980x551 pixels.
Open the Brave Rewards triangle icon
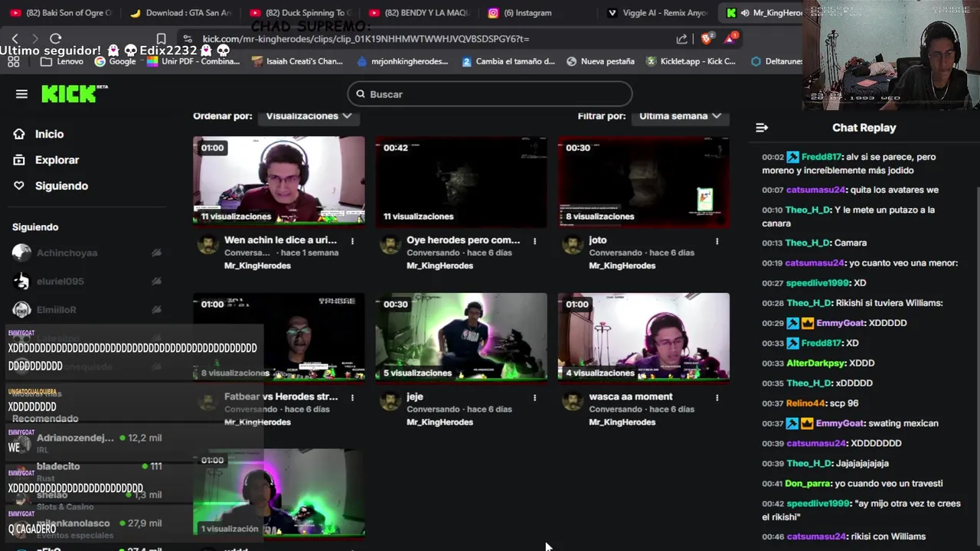click(730, 38)
